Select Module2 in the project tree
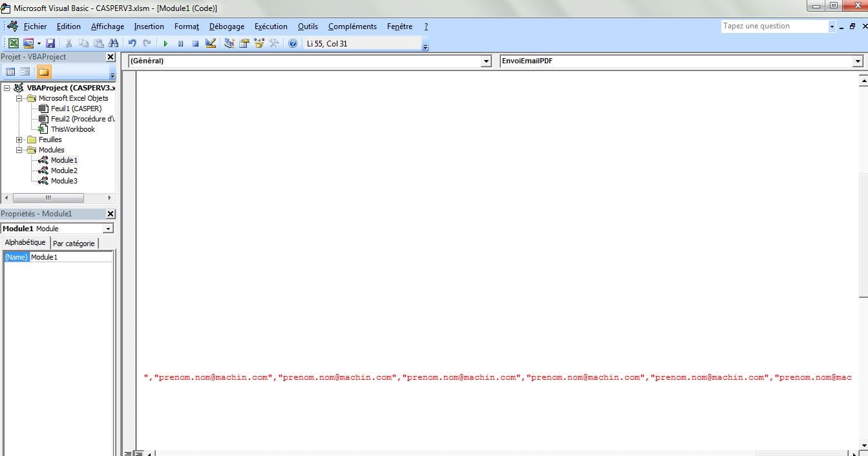 (x=64, y=171)
